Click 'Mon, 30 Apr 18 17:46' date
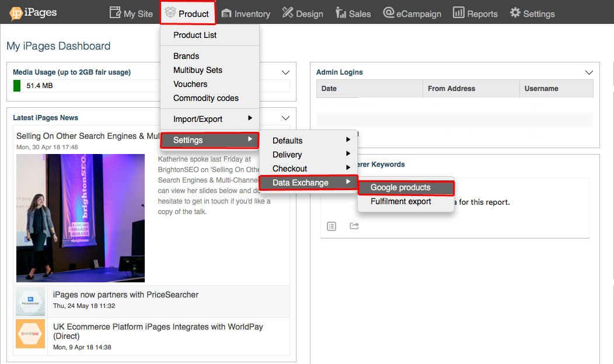 pyautogui.click(x=47, y=147)
